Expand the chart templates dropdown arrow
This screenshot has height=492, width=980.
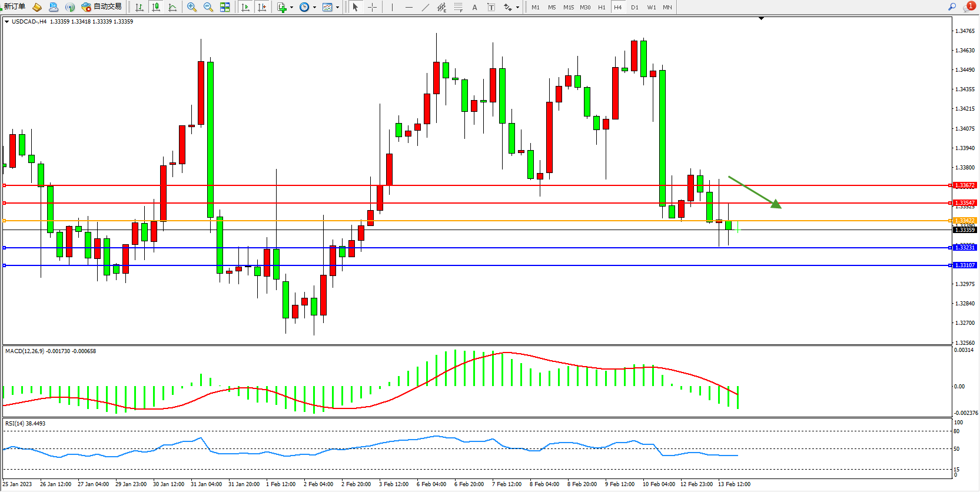point(337,8)
